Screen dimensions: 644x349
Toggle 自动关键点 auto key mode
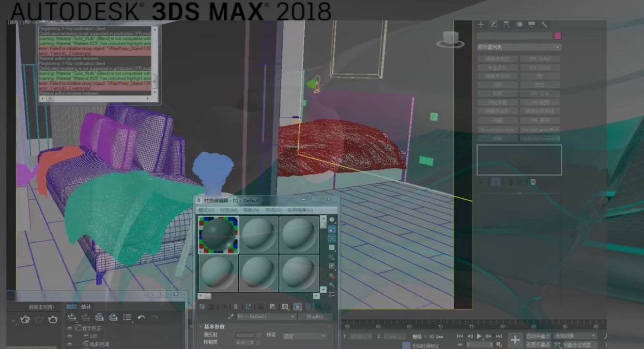pos(538,336)
